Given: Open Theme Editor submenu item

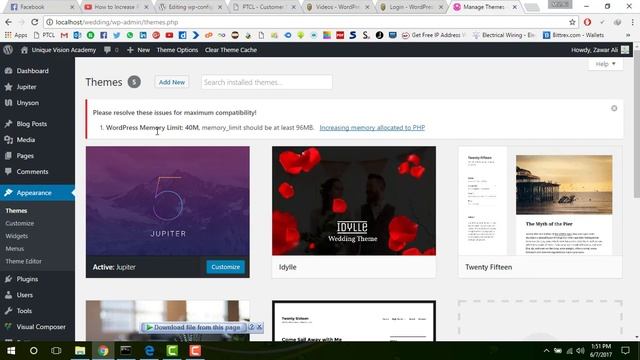Looking at the screenshot, I should click(23, 261).
